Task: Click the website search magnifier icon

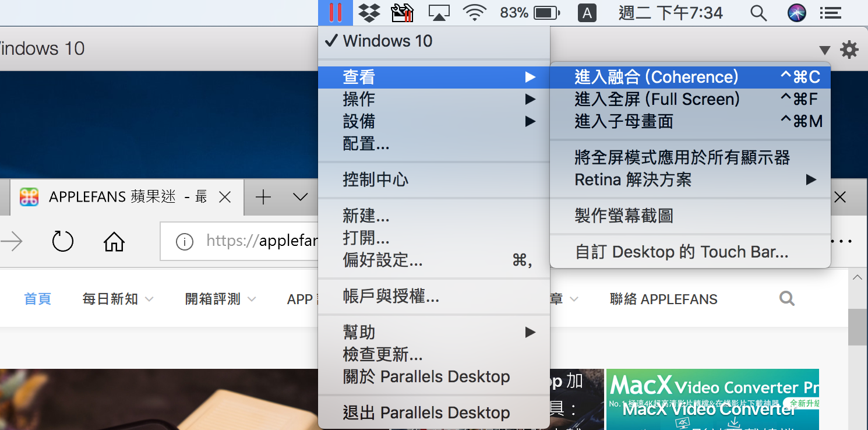Action: click(787, 299)
